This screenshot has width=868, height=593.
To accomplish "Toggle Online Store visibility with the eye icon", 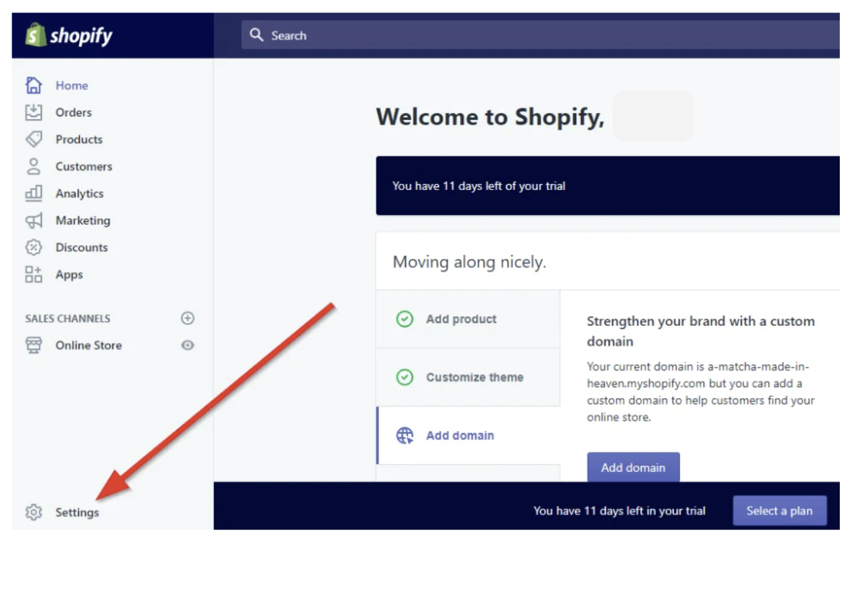I will tap(187, 345).
